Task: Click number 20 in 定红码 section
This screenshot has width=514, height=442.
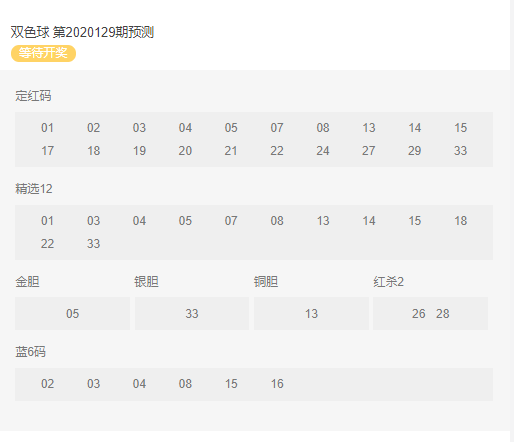Action: (185, 151)
